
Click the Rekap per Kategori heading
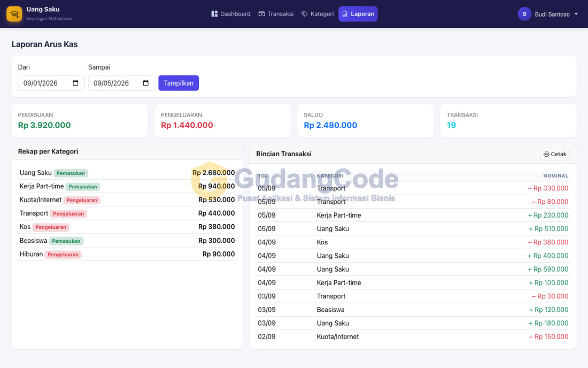point(48,151)
